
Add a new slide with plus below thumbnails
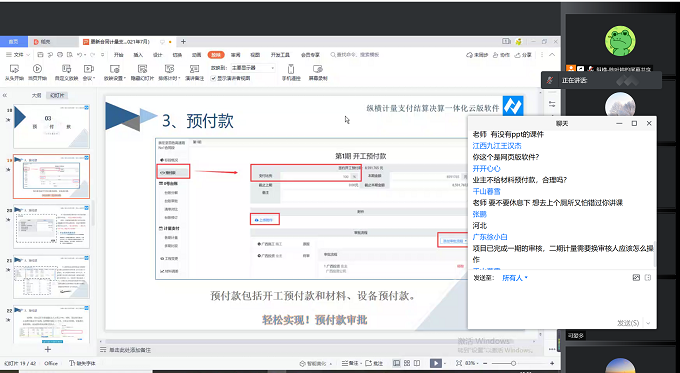(48, 349)
